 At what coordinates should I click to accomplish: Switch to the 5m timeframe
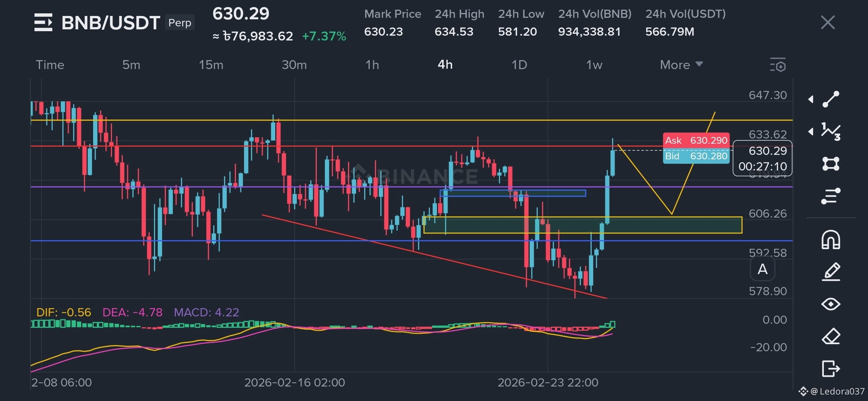click(131, 65)
